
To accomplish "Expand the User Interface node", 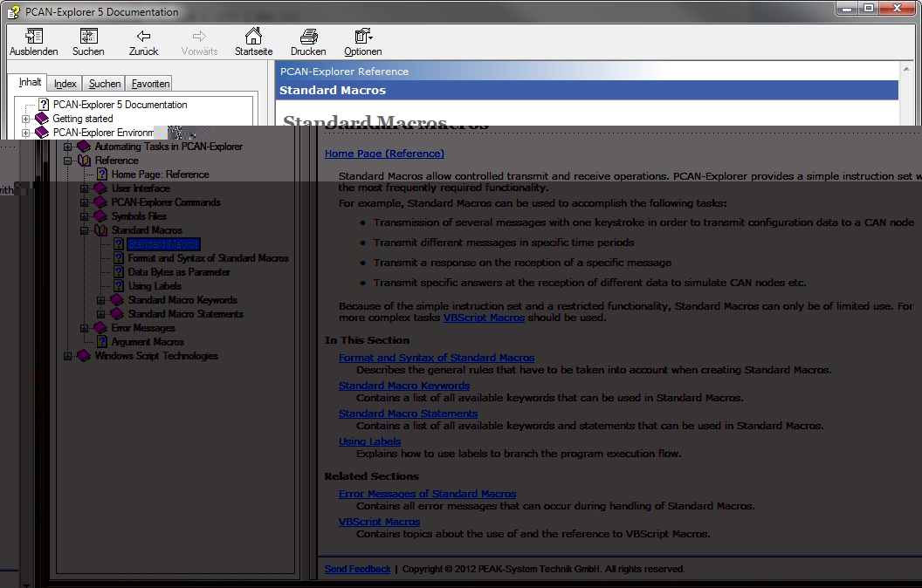I will point(84,188).
